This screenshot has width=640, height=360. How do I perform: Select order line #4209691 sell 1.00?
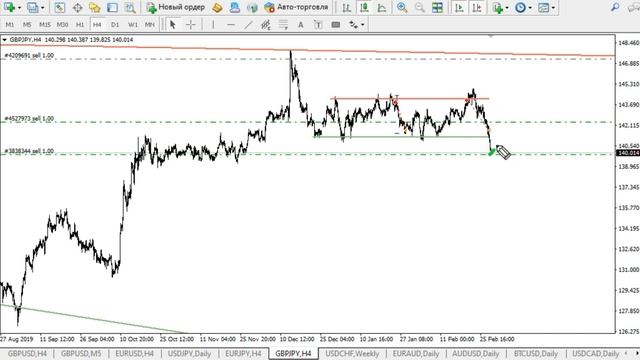(29, 56)
